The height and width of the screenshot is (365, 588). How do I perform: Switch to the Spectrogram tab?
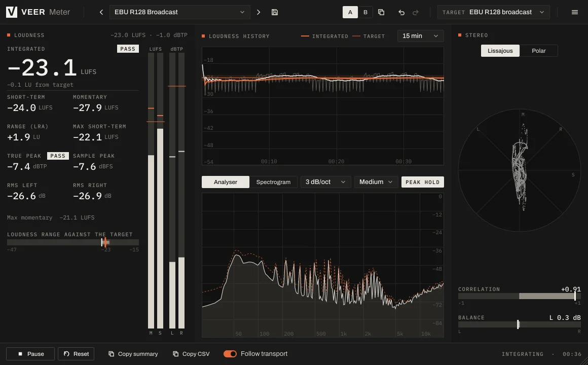(273, 182)
